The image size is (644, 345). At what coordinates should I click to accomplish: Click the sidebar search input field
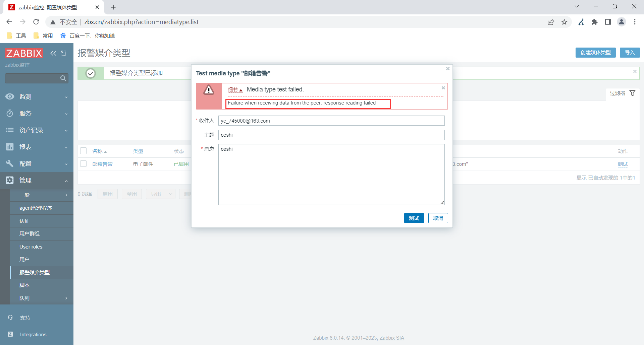pos(32,78)
